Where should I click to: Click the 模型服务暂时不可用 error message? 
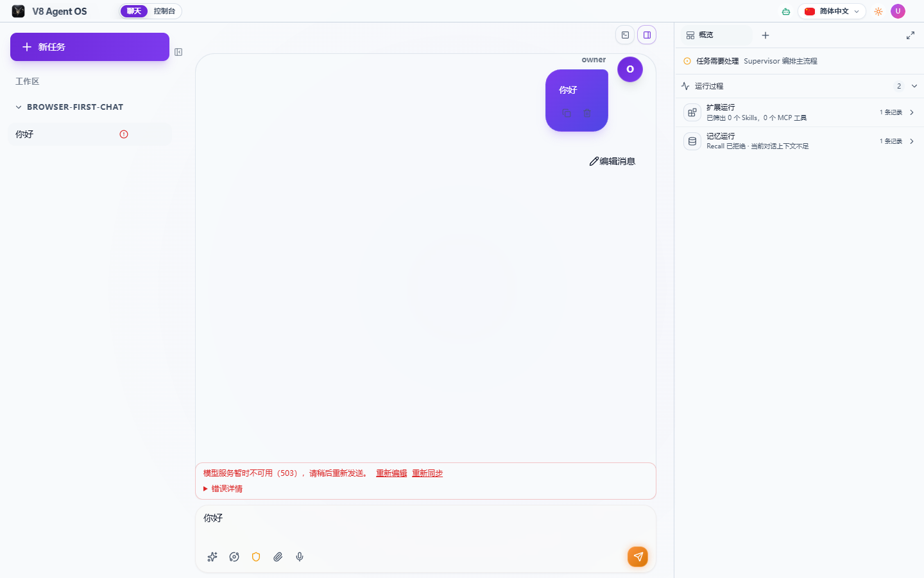point(286,473)
